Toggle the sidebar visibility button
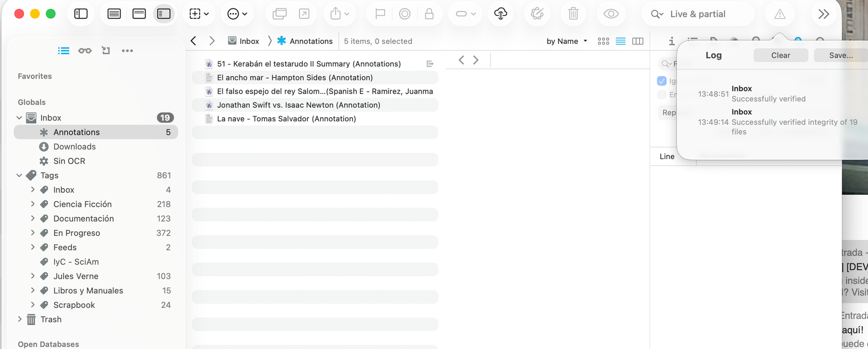This screenshot has height=349, width=868. 81,14
